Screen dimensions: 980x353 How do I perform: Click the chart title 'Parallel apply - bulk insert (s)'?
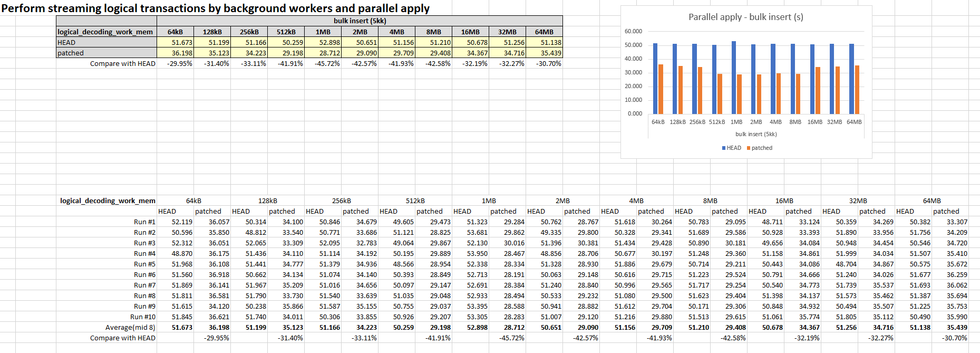[x=745, y=17]
